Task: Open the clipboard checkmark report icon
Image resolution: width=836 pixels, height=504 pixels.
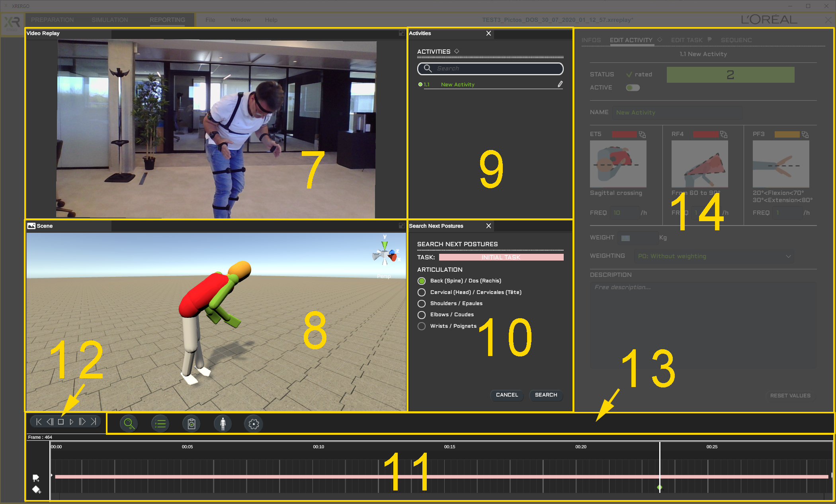Action: point(191,424)
